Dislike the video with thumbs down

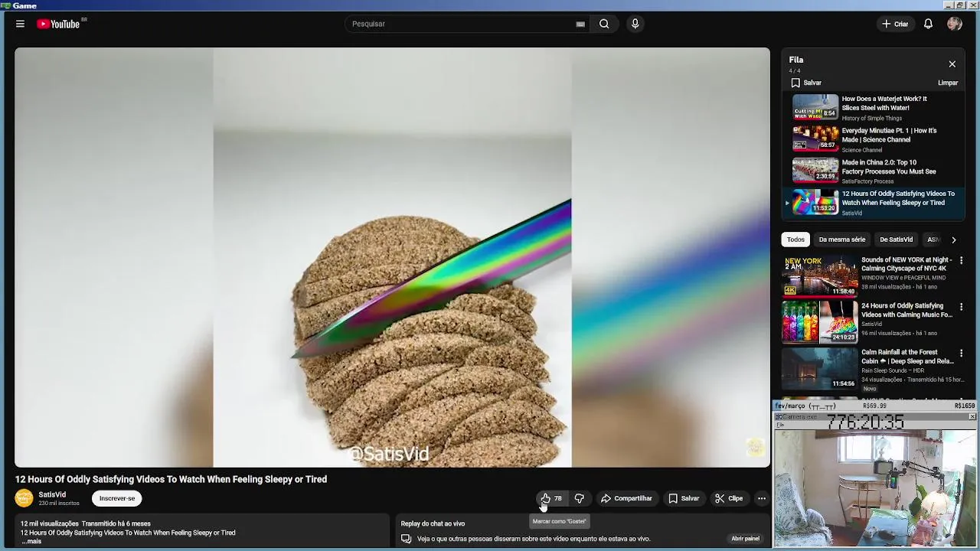coord(580,498)
